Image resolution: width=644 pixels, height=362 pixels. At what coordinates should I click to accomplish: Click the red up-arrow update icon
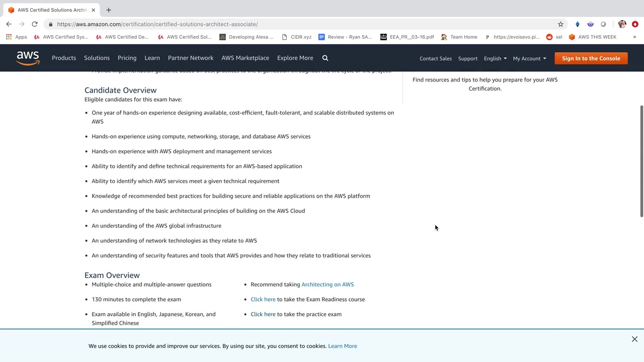coord(635,24)
